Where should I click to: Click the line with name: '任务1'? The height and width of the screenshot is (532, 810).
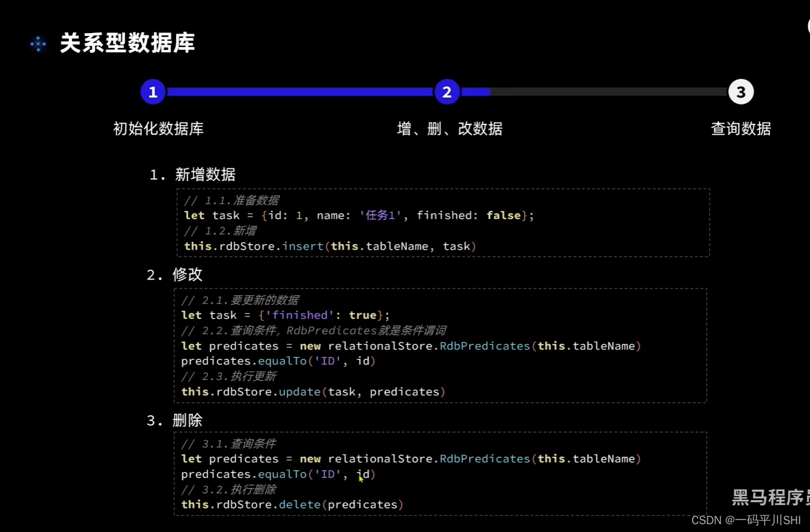point(359,215)
